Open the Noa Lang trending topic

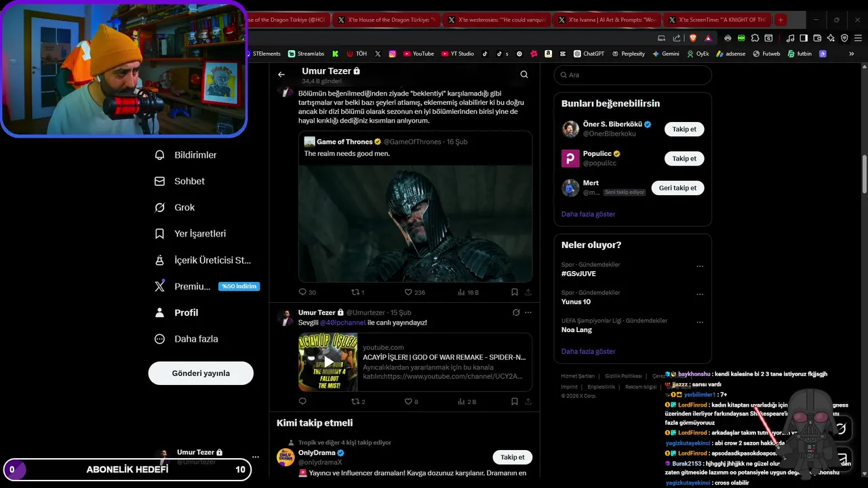tap(576, 330)
